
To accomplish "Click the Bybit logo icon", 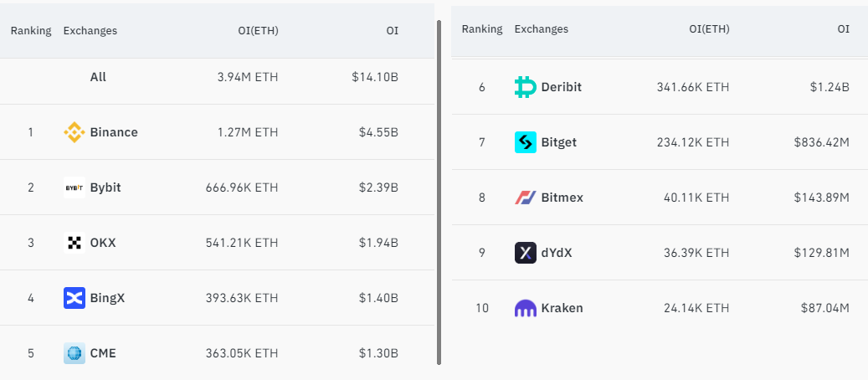I will (74, 187).
